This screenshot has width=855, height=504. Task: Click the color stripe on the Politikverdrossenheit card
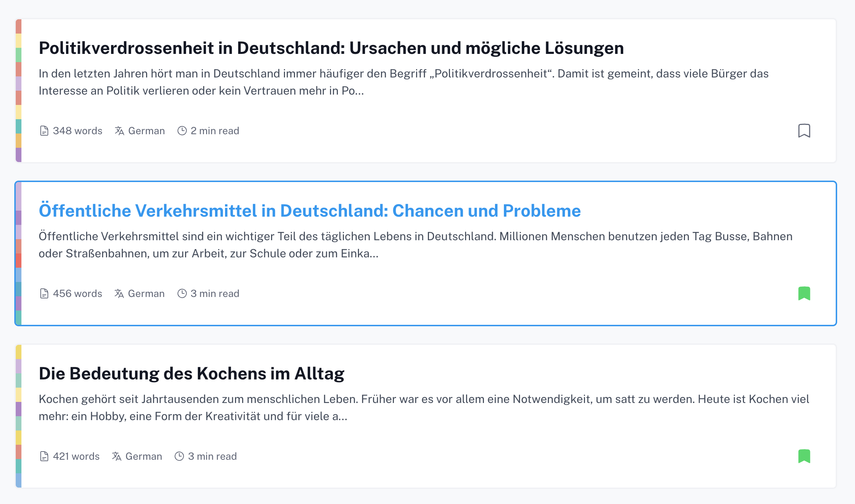tap(19, 91)
